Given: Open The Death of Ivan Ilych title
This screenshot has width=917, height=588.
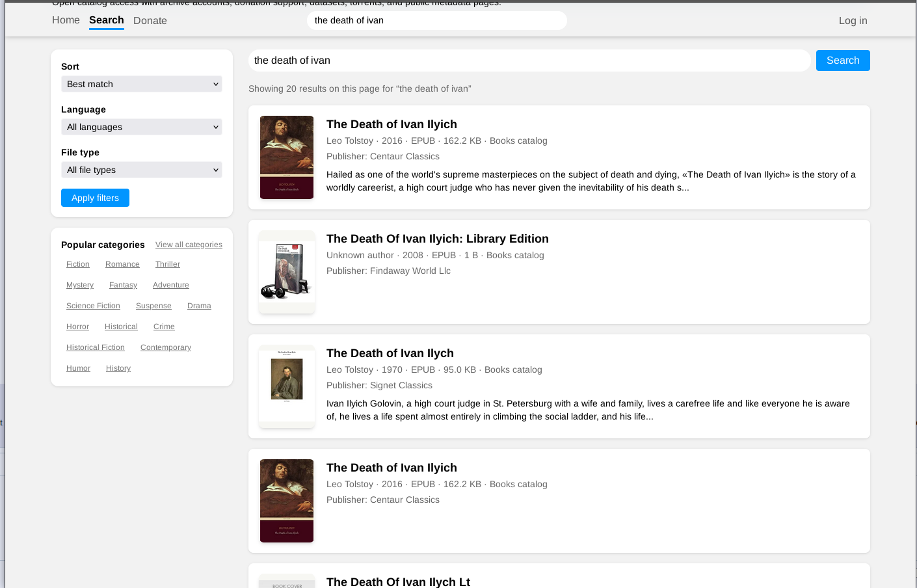Looking at the screenshot, I should [390, 353].
